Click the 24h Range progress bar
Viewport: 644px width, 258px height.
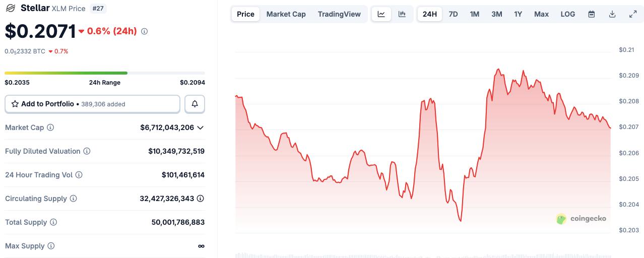coord(105,73)
